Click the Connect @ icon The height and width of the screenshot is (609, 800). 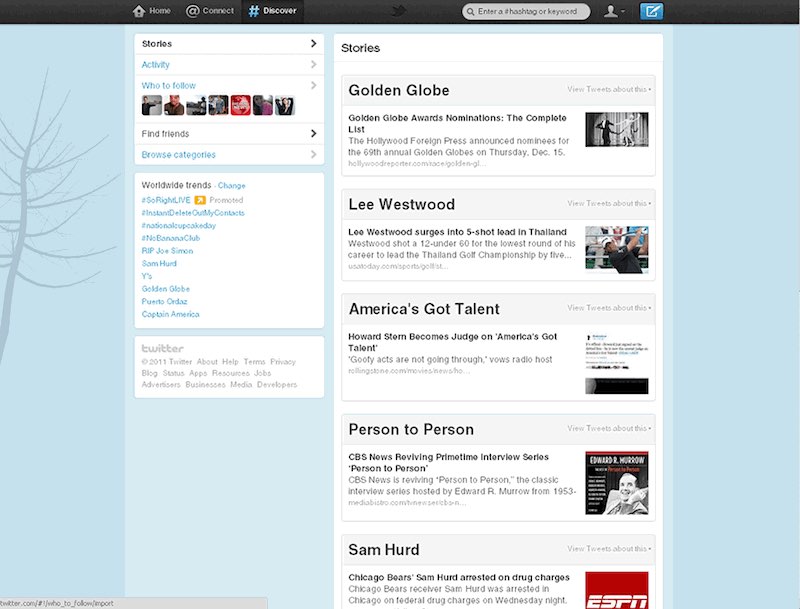coord(192,11)
